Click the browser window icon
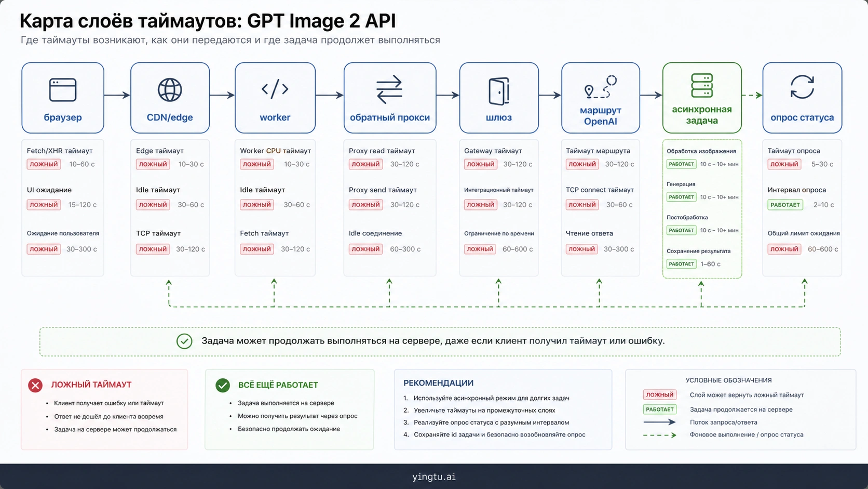 [63, 90]
